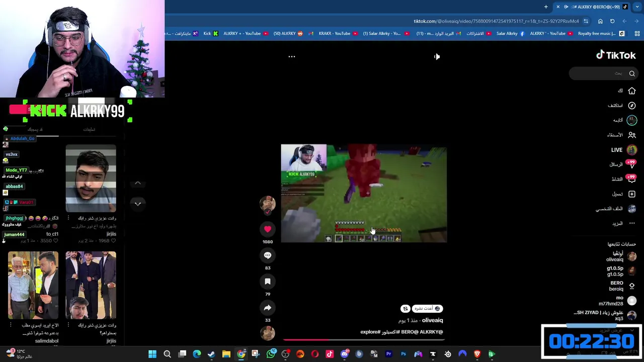The width and height of the screenshot is (644, 362).
Task: Open File Explorer from the taskbar
Action: [x=226, y=354]
